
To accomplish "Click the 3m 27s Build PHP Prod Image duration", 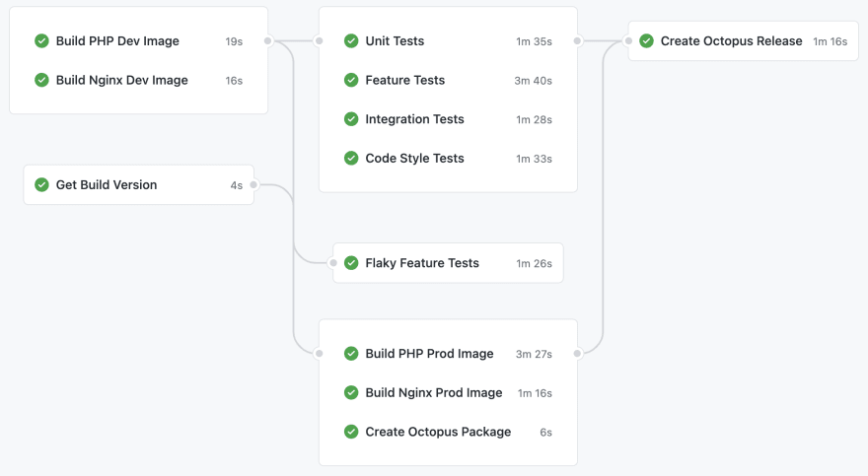I will [534, 354].
